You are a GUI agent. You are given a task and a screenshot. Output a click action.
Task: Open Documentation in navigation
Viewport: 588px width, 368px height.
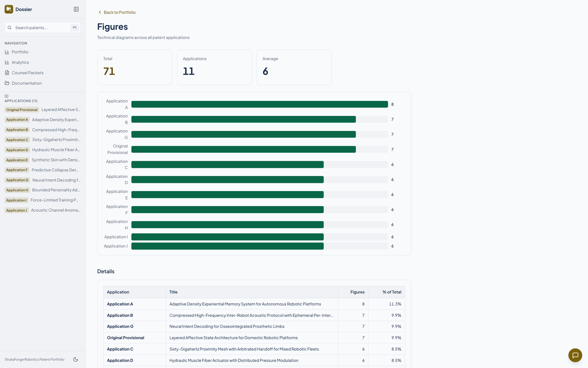pyautogui.click(x=43, y=83)
